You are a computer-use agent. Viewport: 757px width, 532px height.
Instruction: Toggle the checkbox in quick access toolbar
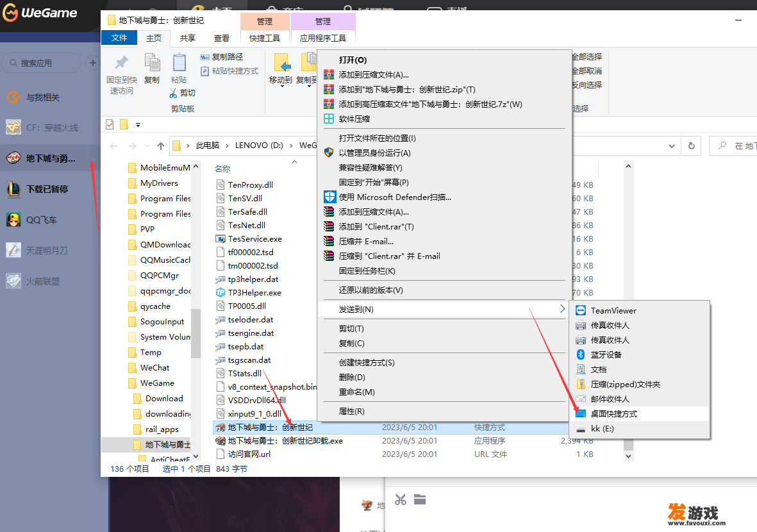click(x=110, y=124)
